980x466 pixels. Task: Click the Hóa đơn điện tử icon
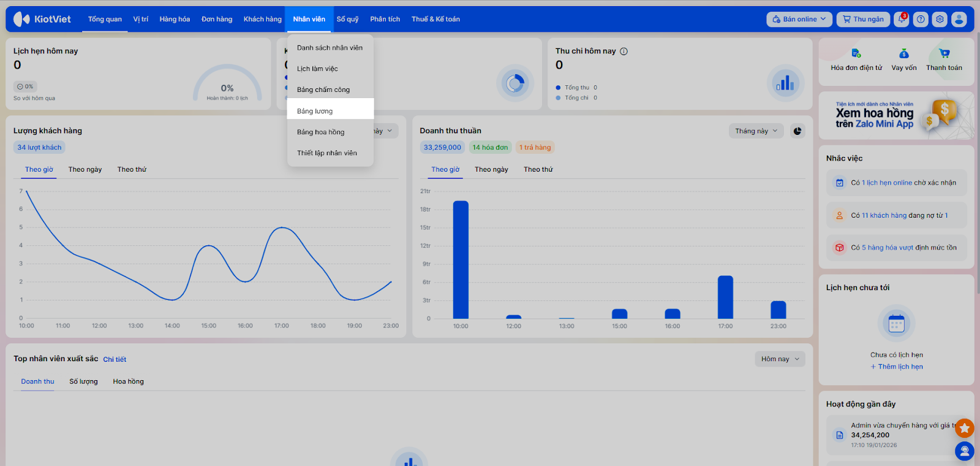click(856, 54)
